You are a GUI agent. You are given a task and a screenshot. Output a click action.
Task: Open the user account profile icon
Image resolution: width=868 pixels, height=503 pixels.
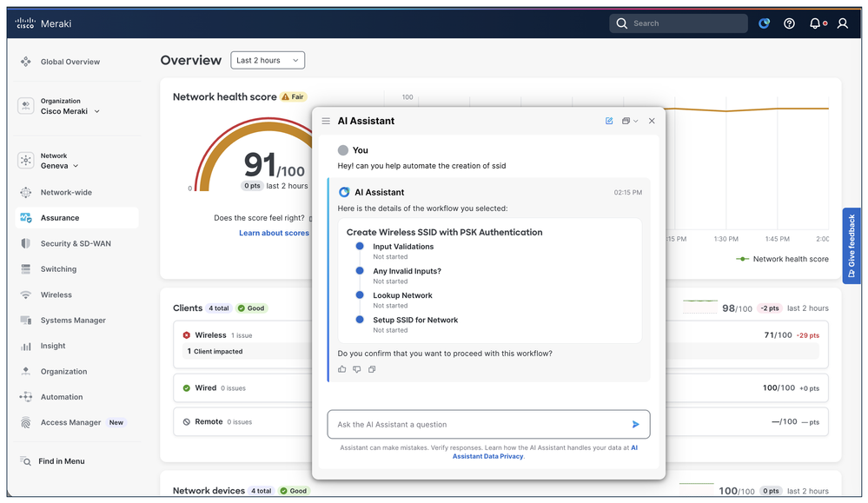[x=842, y=23]
